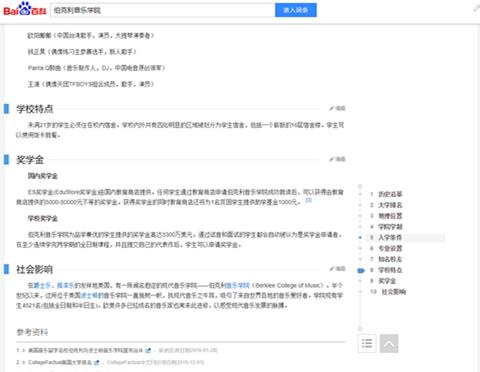Jump to catalog entry 6 专业设置
This screenshot has height=372, width=480.
[x=390, y=248]
